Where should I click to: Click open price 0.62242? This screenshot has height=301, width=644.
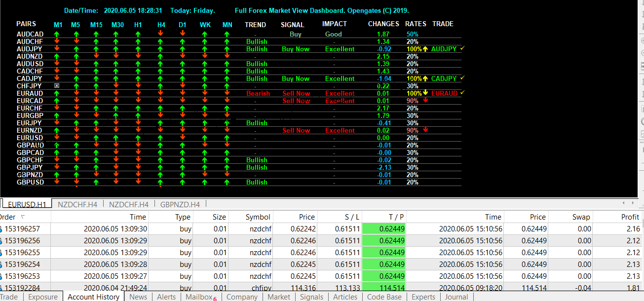click(x=303, y=229)
